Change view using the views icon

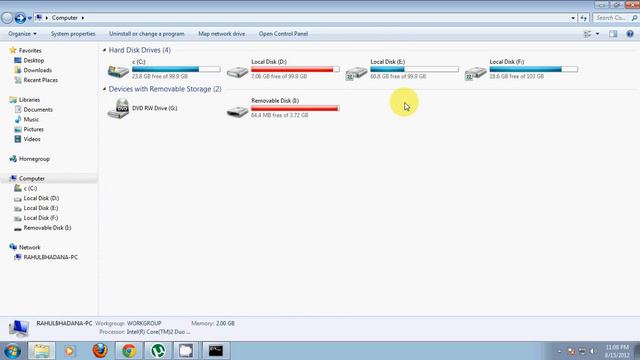pos(588,34)
